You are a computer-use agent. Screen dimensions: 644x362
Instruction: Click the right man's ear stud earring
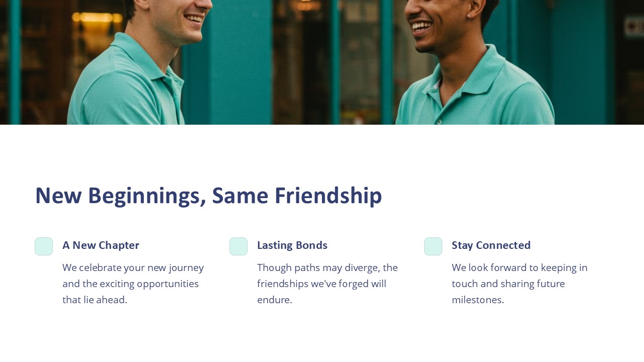469,16
